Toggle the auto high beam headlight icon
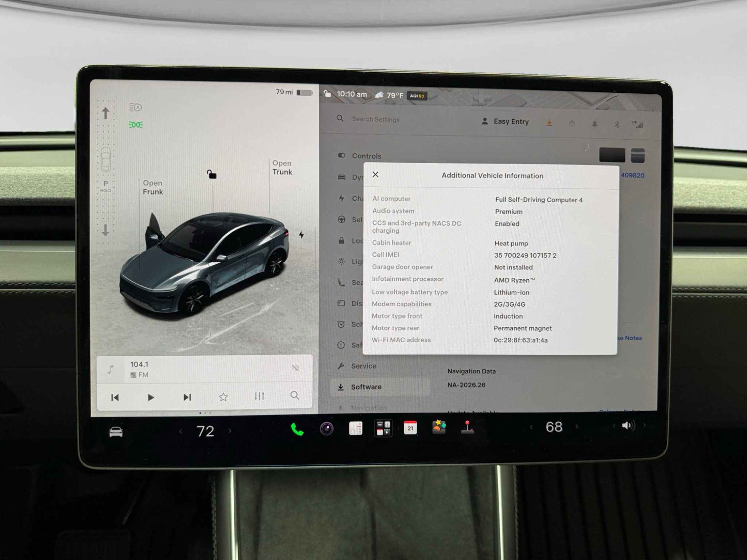 (x=136, y=107)
